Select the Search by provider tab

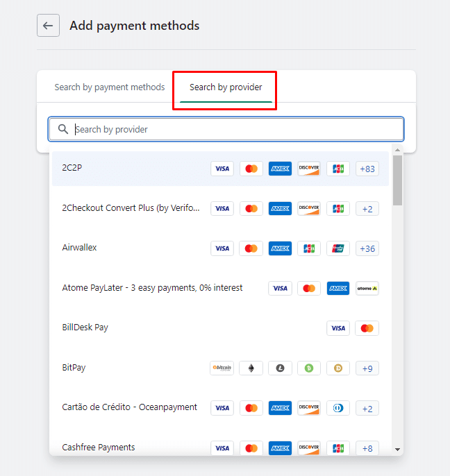(x=226, y=87)
